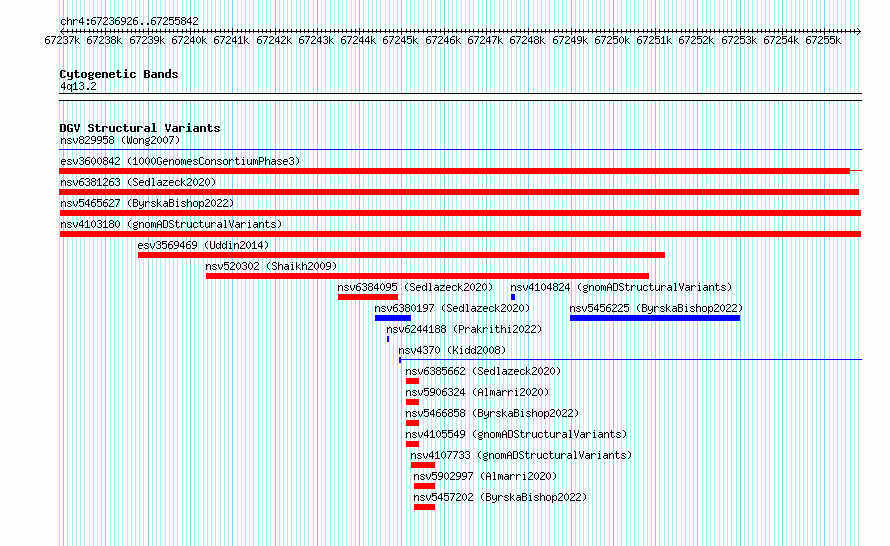Select the 67248k ruler tick label
The image size is (890, 546).
[527, 40]
